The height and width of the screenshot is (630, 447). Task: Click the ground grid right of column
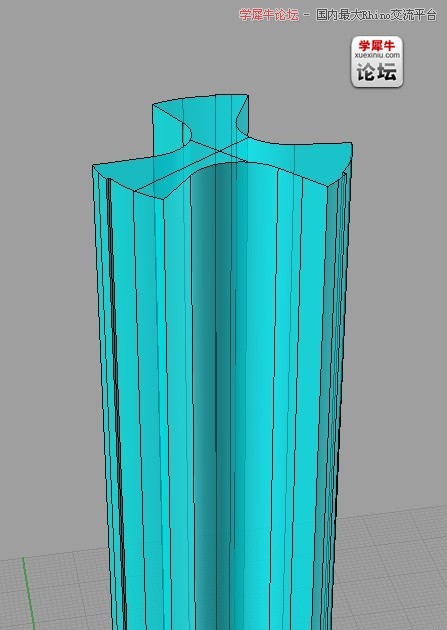click(390, 571)
